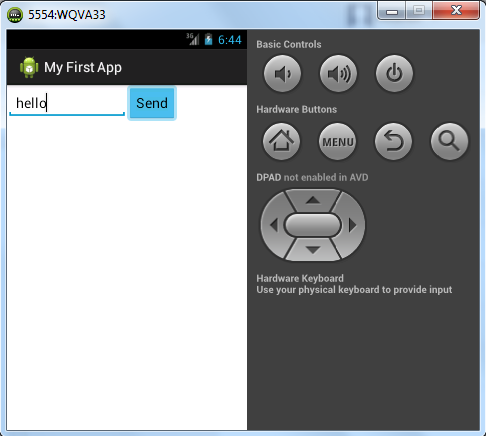
Task: Click the Back arrow hardware button
Action: pyautogui.click(x=393, y=141)
